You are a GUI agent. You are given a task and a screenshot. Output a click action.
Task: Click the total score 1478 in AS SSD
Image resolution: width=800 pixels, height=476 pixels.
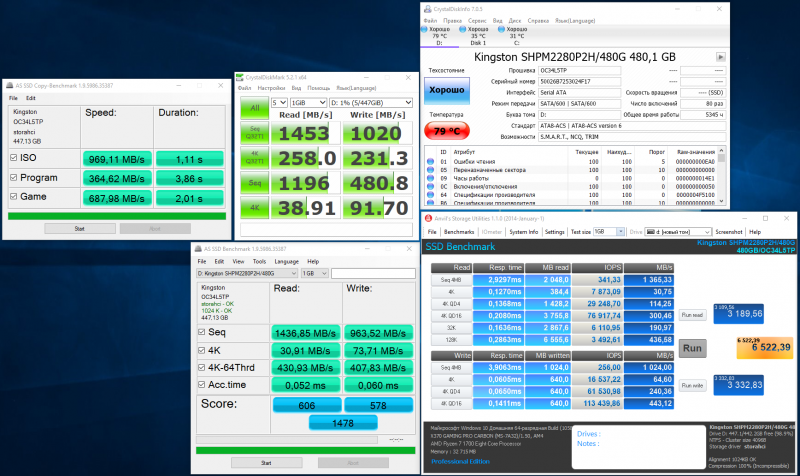343,423
